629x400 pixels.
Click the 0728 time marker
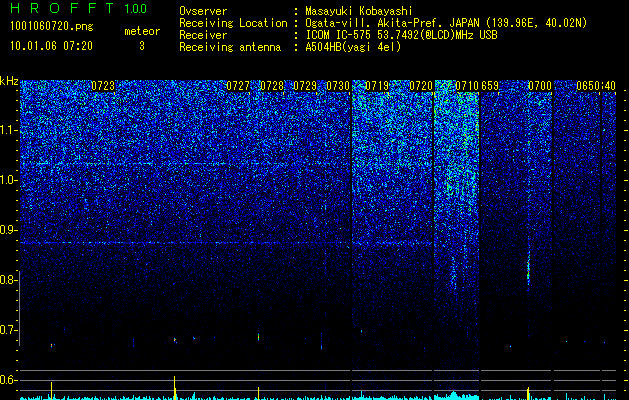272,86
